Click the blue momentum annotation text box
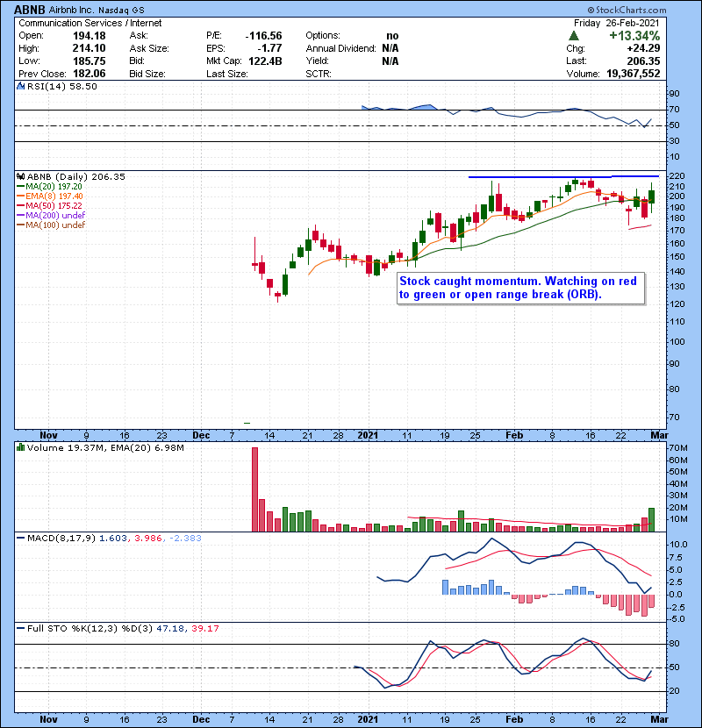The height and width of the screenshot is (728, 702). pos(521,288)
